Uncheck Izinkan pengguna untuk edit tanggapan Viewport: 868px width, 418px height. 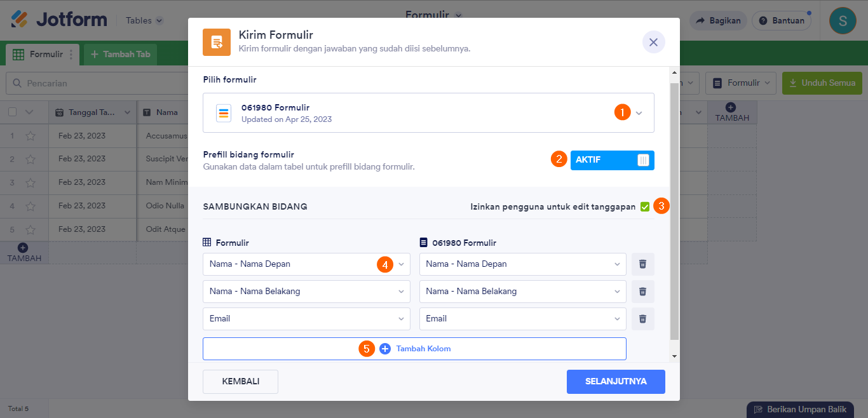click(x=645, y=206)
